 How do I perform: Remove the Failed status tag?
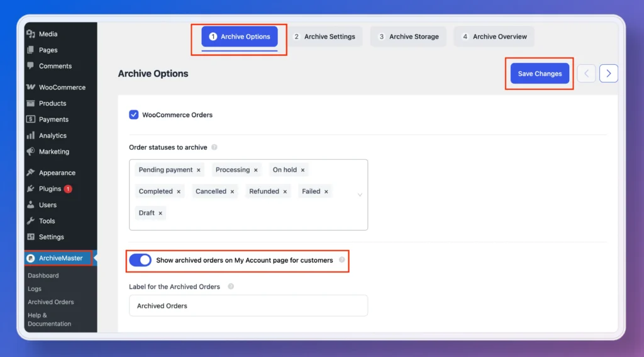coord(326,191)
